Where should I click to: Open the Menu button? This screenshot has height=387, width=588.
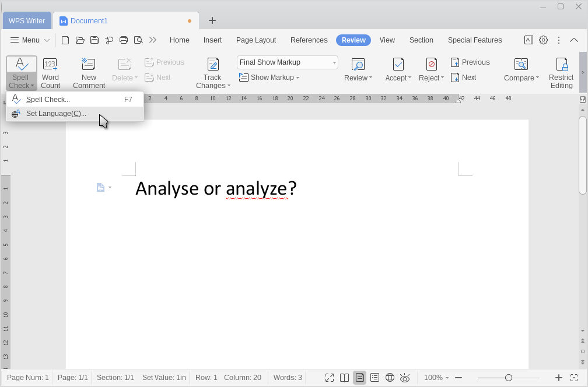pos(30,40)
